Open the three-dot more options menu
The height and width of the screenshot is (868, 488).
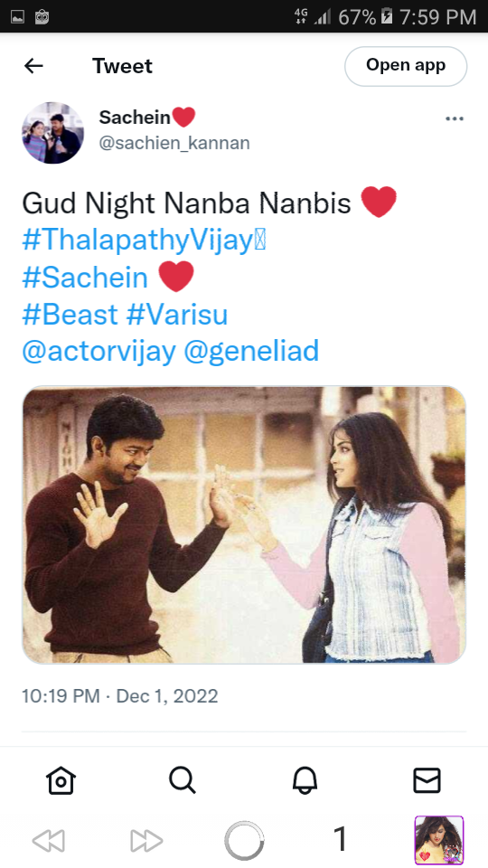pyautogui.click(x=455, y=119)
